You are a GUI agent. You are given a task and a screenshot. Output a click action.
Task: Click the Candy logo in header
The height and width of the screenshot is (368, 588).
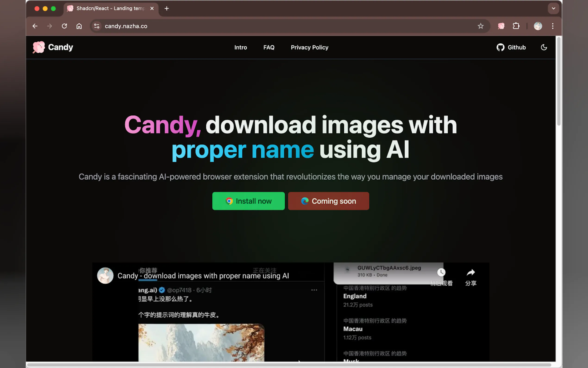(x=53, y=47)
